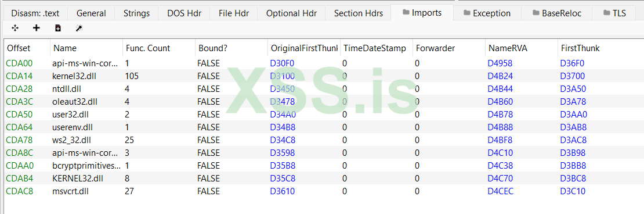Open the Strings tab
This screenshot has height=214, width=644.
coord(136,13)
